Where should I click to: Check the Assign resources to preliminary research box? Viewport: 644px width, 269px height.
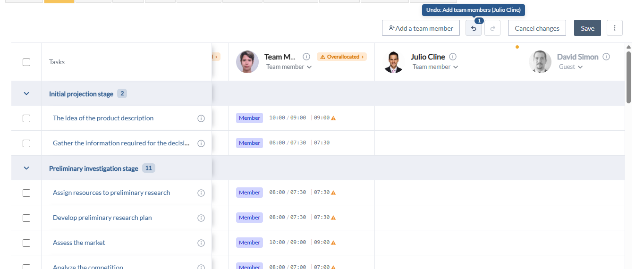coord(26,193)
